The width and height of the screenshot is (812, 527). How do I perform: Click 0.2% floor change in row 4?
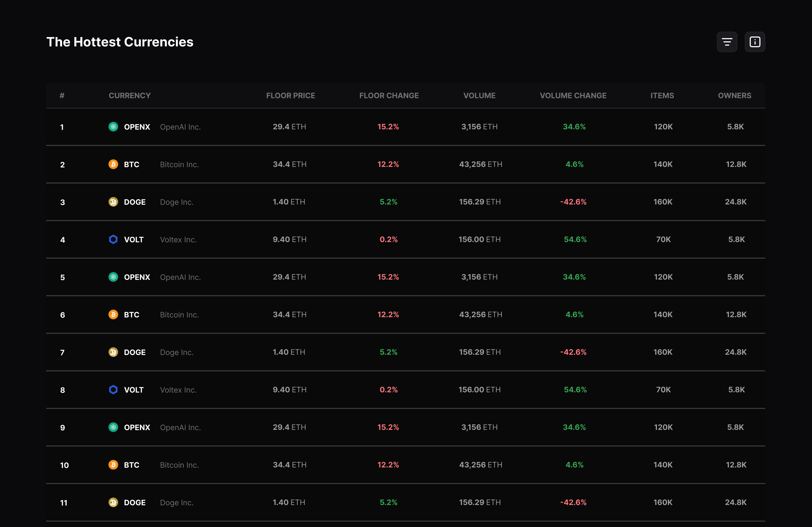tap(389, 239)
